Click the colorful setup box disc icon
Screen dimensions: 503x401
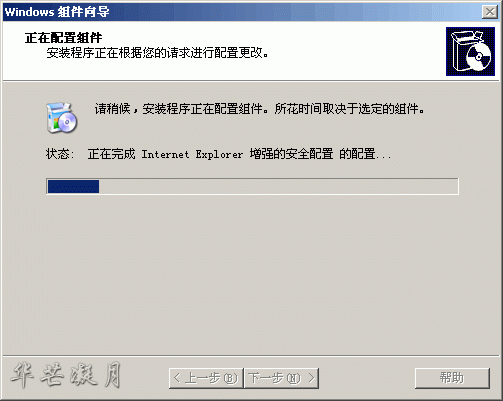(x=62, y=118)
